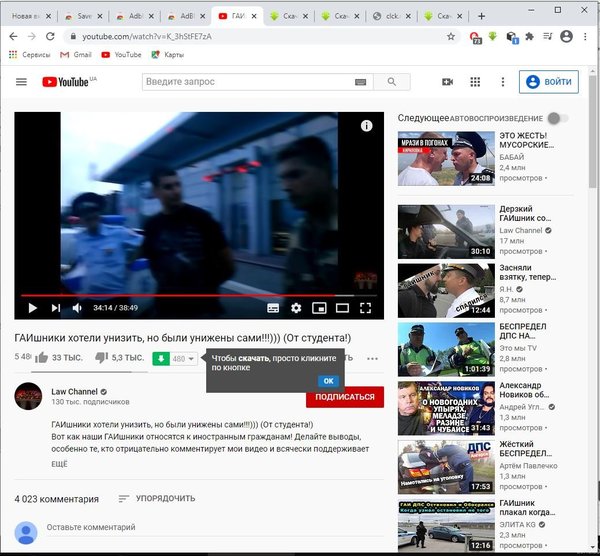Open Дерзкий ГАИшник video title
This screenshot has width=600, height=556.
click(x=525, y=214)
